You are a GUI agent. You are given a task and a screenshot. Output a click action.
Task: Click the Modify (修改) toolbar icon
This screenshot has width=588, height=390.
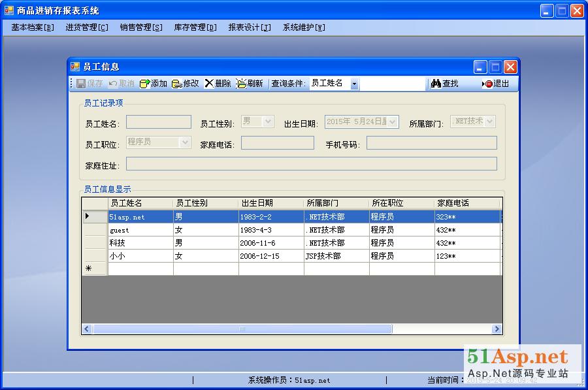point(177,84)
